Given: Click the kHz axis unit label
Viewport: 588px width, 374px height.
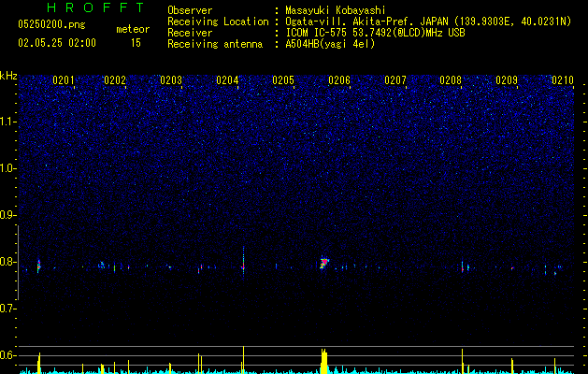Looking at the screenshot, I should (x=8, y=76).
